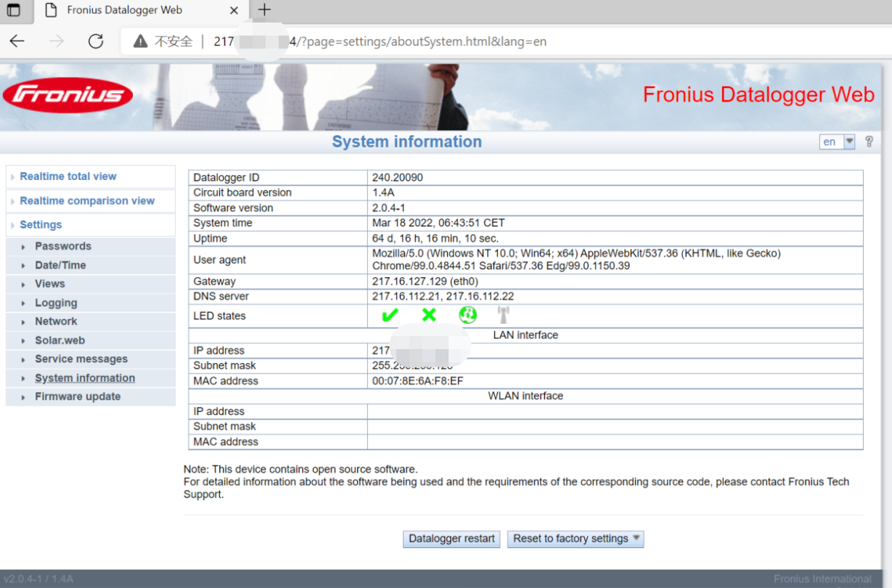Click the Fronius logo

(67, 95)
